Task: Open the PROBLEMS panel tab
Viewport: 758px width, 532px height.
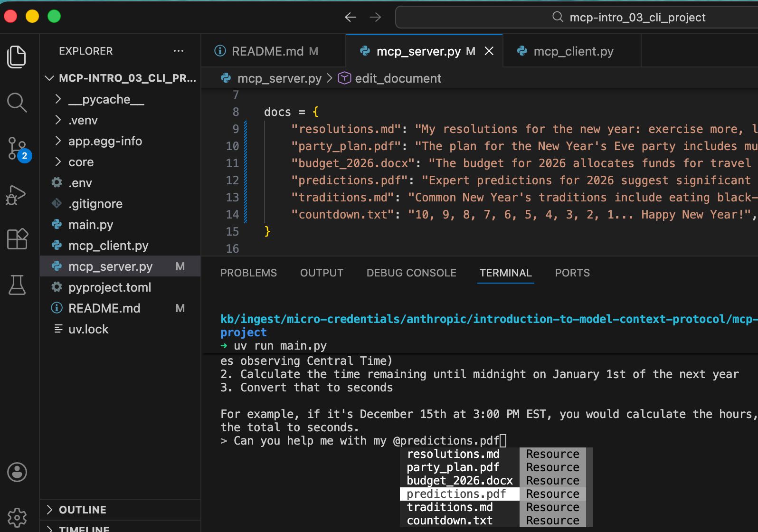Action: click(248, 273)
